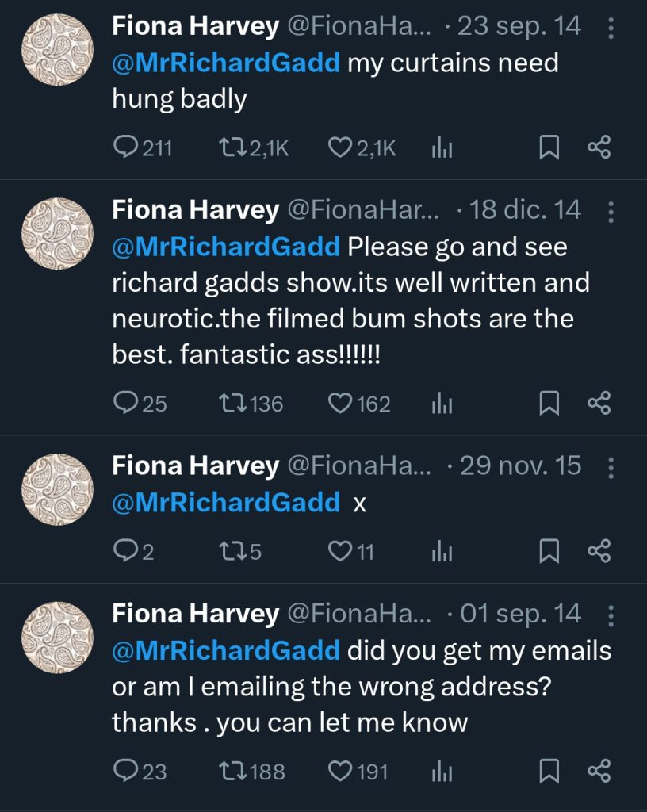Open @MrRichardGadd mention in emails tweet
Viewport: 647px width, 812px height.
[x=226, y=650]
